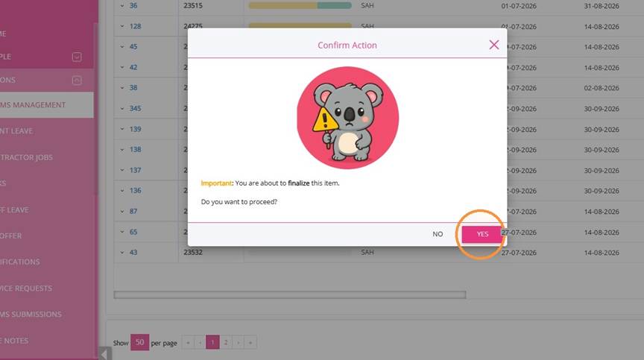Expand row 65 with its chevron
This screenshot has width=644, height=360.
coord(122,232)
